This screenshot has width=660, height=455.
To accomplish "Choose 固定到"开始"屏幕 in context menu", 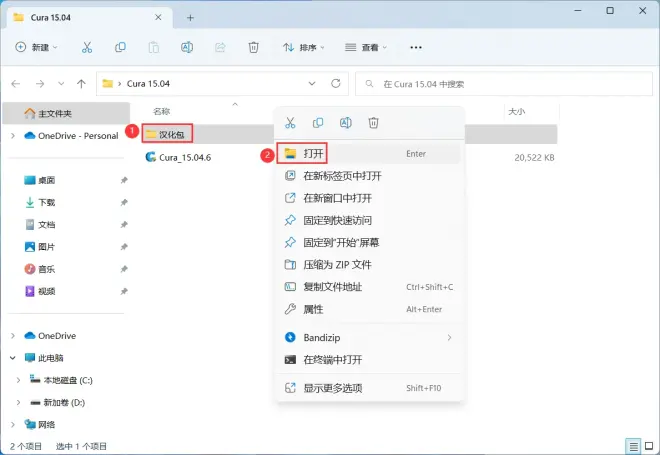I will click(x=369, y=242).
